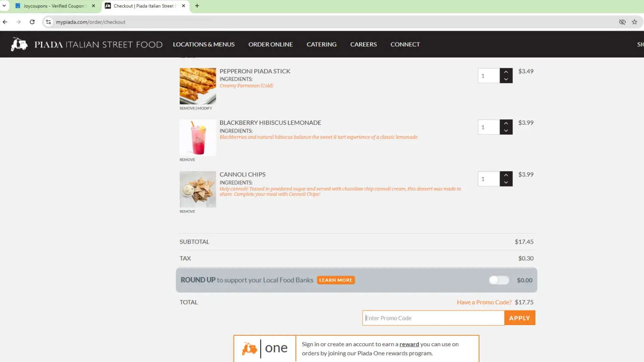Click the Piada One scooter rewards icon
Screen dimensions: 644x362
pyautogui.click(x=249, y=348)
